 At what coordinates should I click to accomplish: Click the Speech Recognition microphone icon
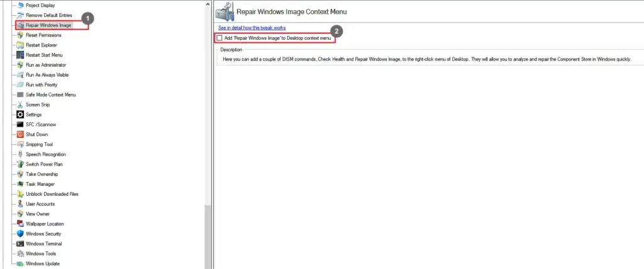pyautogui.click(x=20, y=154)
